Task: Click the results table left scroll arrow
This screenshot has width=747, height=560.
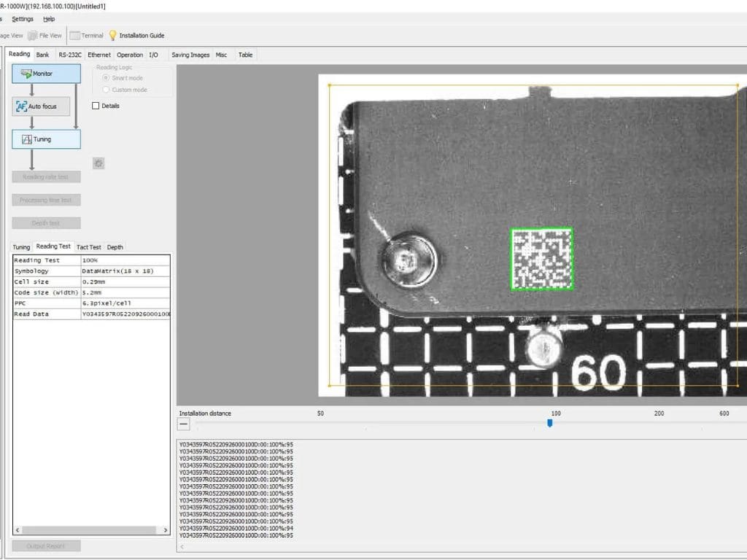Action: coord(18,530)
